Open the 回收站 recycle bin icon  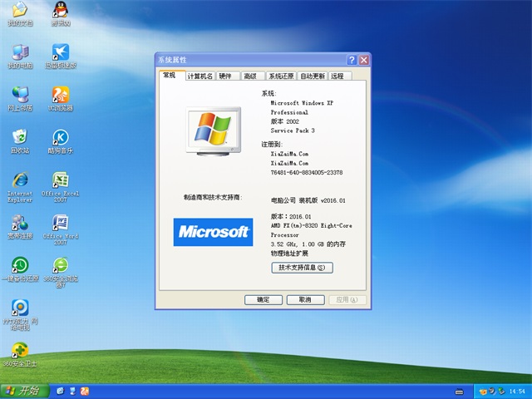(x=19, y=137)
